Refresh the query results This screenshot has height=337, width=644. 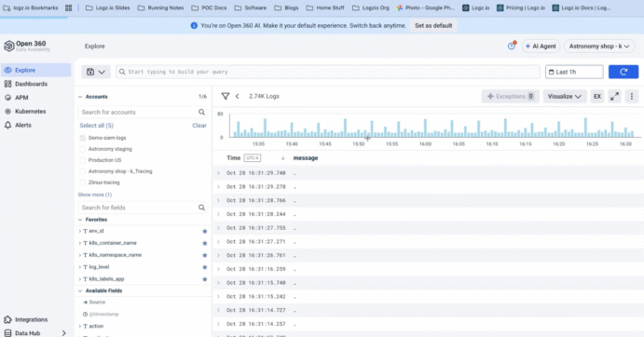[x=623, y=72]
